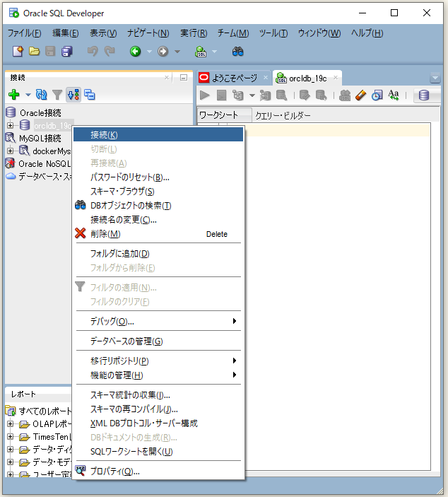Click the SQL Tuning Advisor icon

click(x=282, y=95)
